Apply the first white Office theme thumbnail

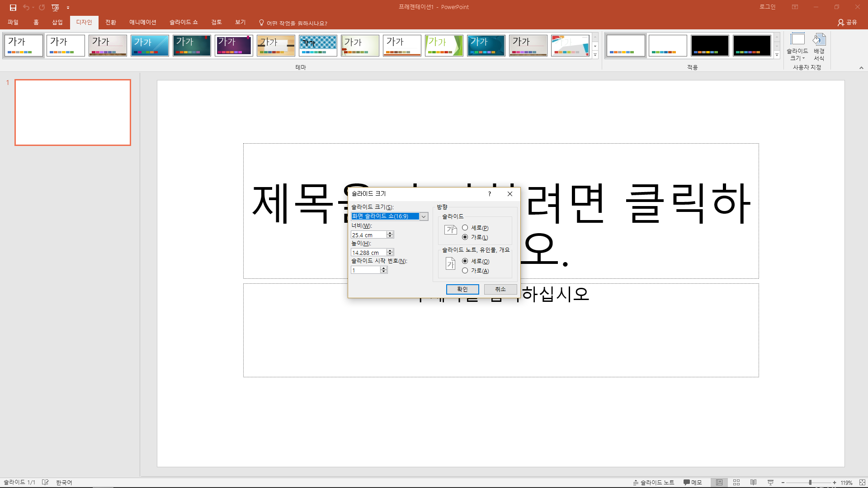[24, 45]
